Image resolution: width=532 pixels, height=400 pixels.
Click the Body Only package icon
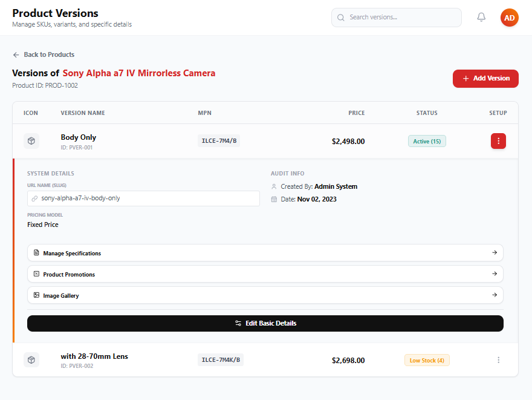click(x=31, y=141)
